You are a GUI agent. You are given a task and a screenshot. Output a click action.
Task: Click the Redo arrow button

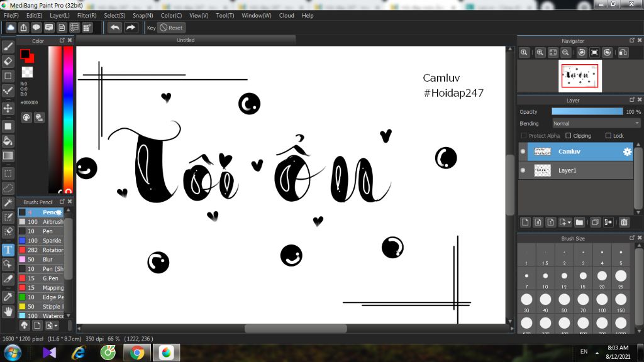(x=131, y=28)
